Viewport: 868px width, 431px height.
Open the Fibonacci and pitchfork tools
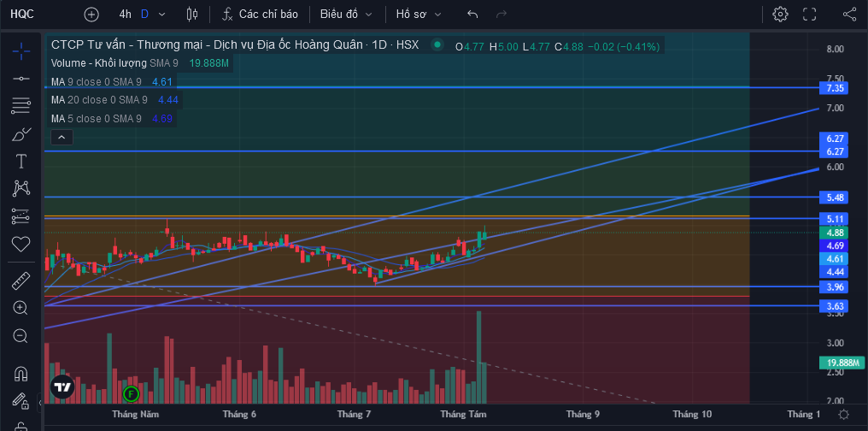tap(21, 105)
